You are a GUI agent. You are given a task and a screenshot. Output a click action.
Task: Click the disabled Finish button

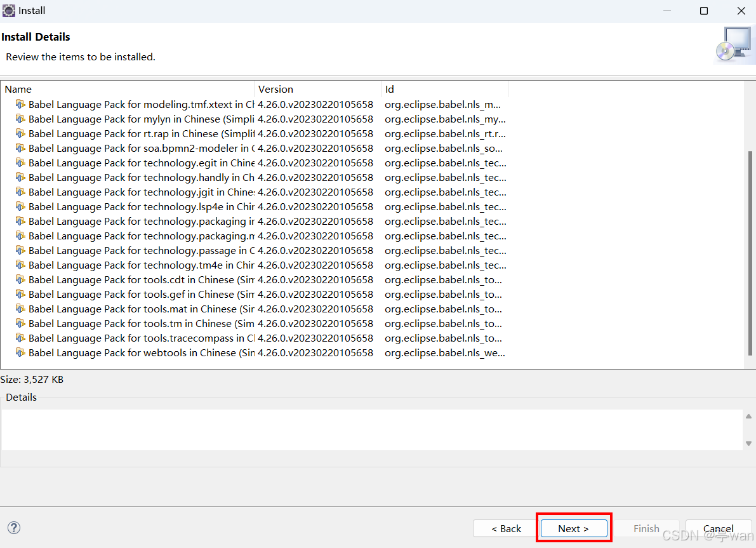(x=646, y=528)
